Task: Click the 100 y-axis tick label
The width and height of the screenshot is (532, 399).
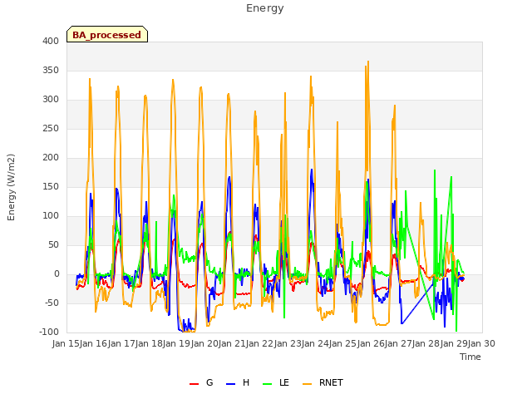Action: [51, 216]
